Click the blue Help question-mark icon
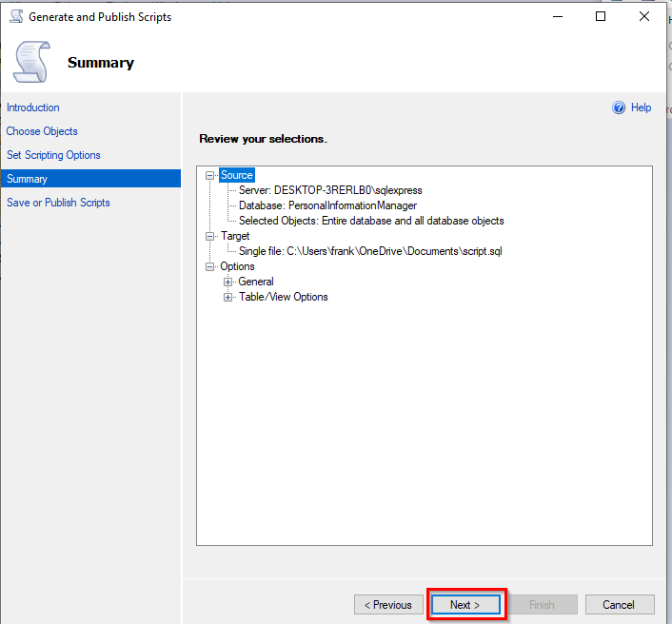The height and width of the screenshot is (624, 672). (619, 107)
